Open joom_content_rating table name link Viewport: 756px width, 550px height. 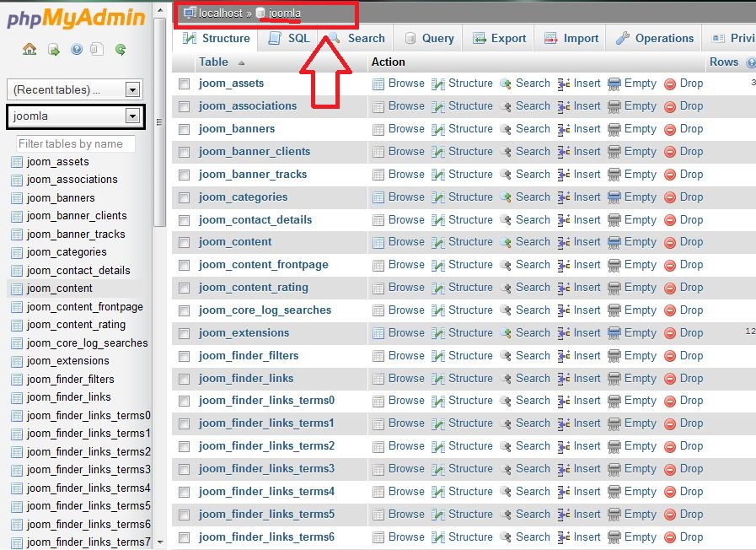[254, 288]
